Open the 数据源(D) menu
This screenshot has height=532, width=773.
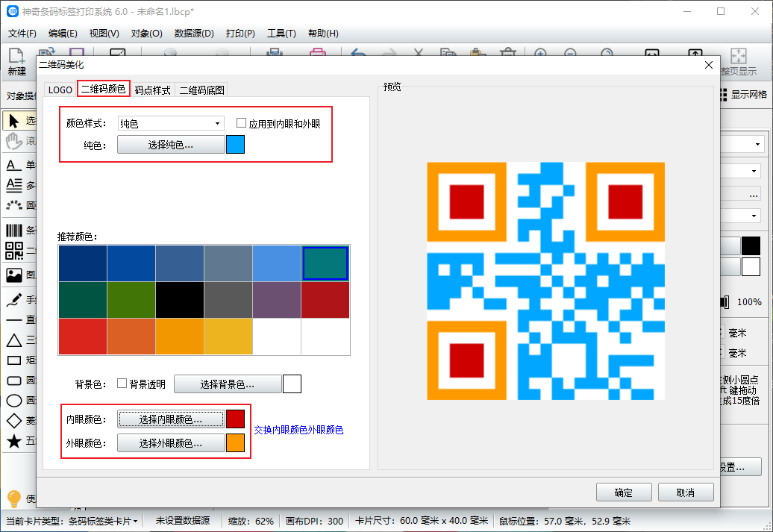[194, 34]
